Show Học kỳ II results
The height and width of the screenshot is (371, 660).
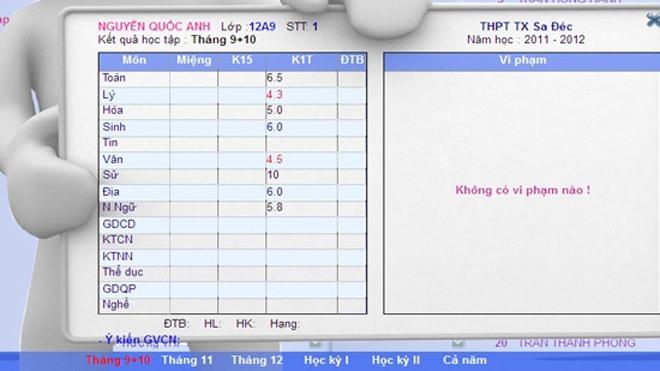[396, 360]
